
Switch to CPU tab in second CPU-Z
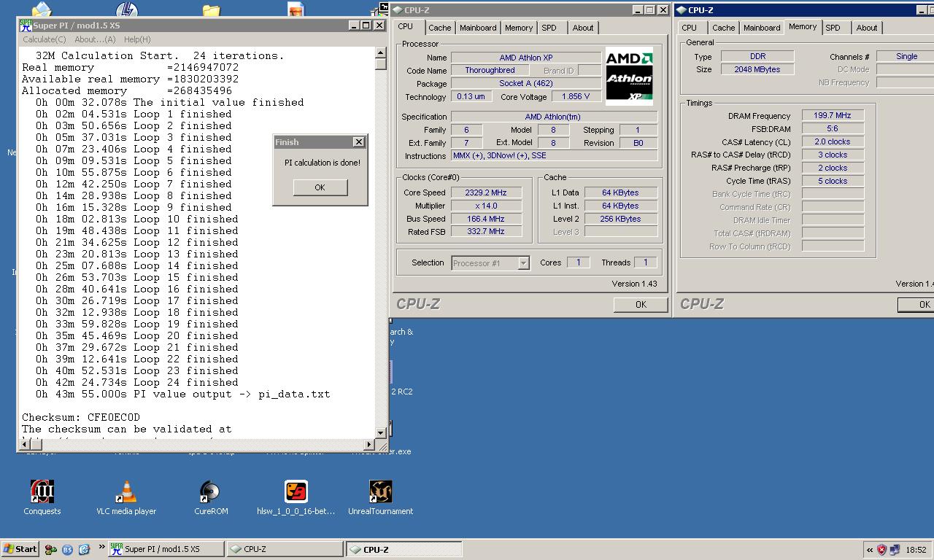[x=689, y=28]
